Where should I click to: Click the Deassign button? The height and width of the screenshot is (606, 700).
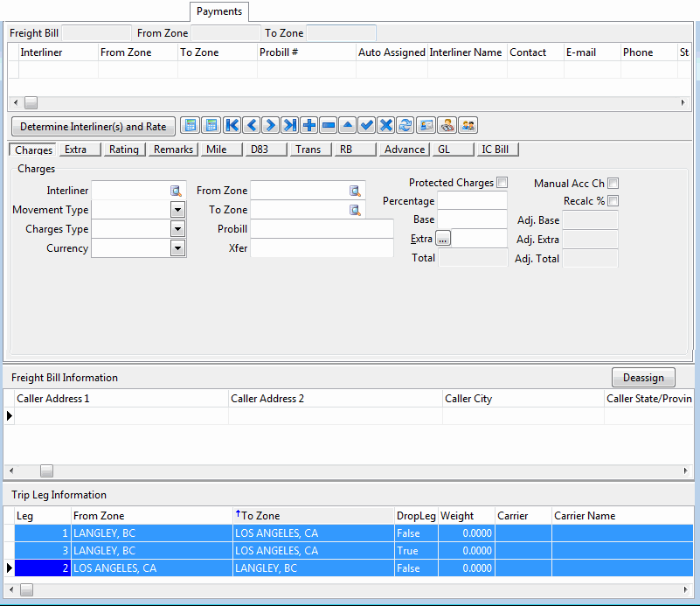tap(643, 378)
